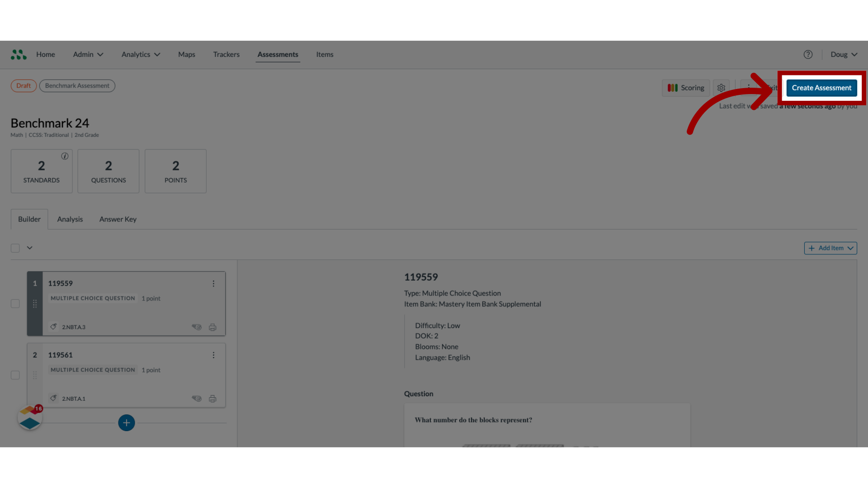Select the Analysis tab
868x488 pixels.
pyautogui.click(x=69, y=219)
